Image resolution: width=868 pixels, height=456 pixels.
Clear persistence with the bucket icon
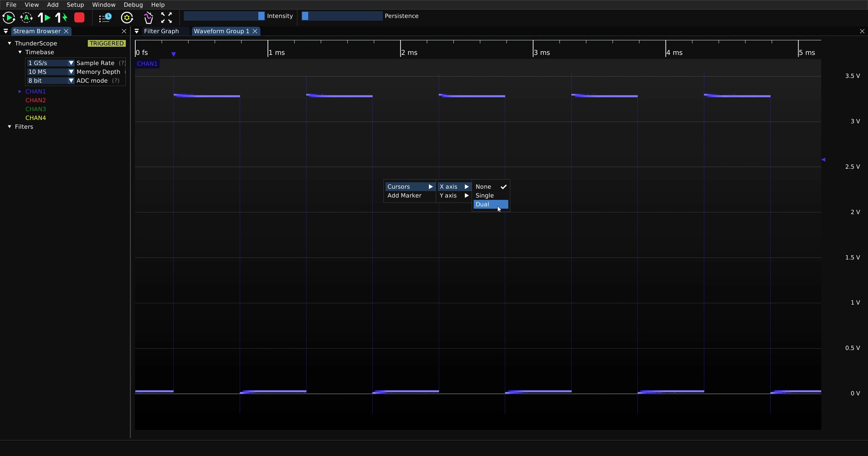click(x=149, y=18)
